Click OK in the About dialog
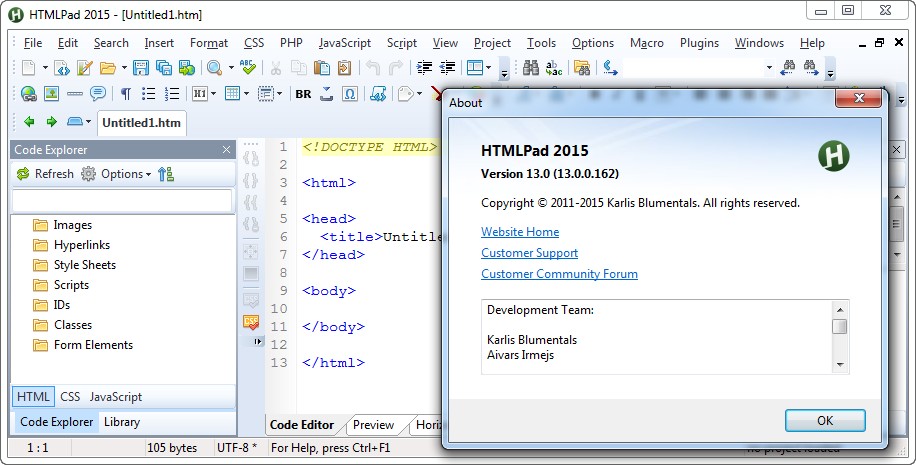This screenshot has width=916, height=465. click(x=825, y=421)
